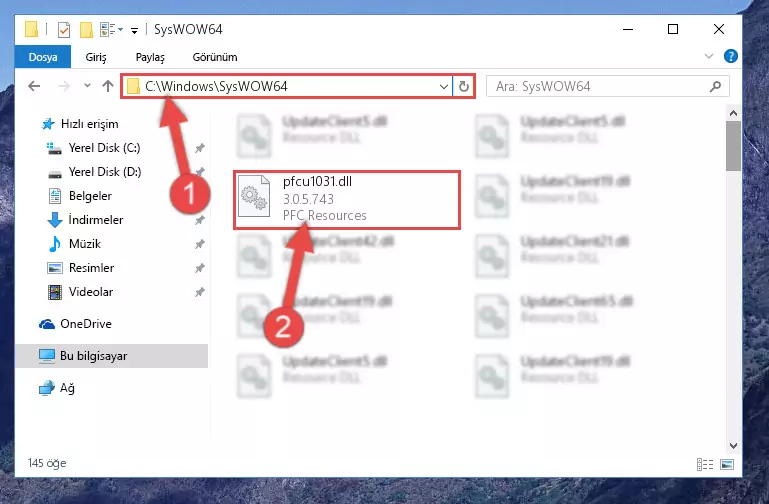Image resolution: width=769 pixels, height=504 pixels.
Task: Click the folder icon in address bar
Action: (133, 86)
